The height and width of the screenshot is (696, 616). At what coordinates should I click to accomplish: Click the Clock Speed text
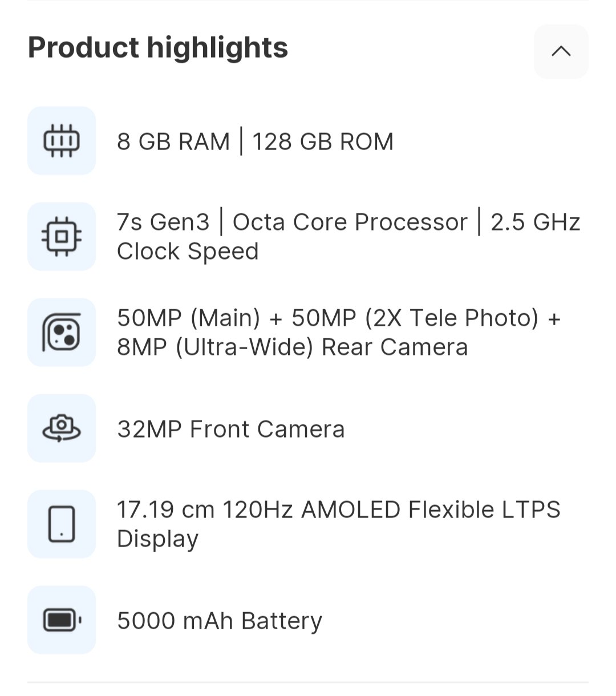188,251
